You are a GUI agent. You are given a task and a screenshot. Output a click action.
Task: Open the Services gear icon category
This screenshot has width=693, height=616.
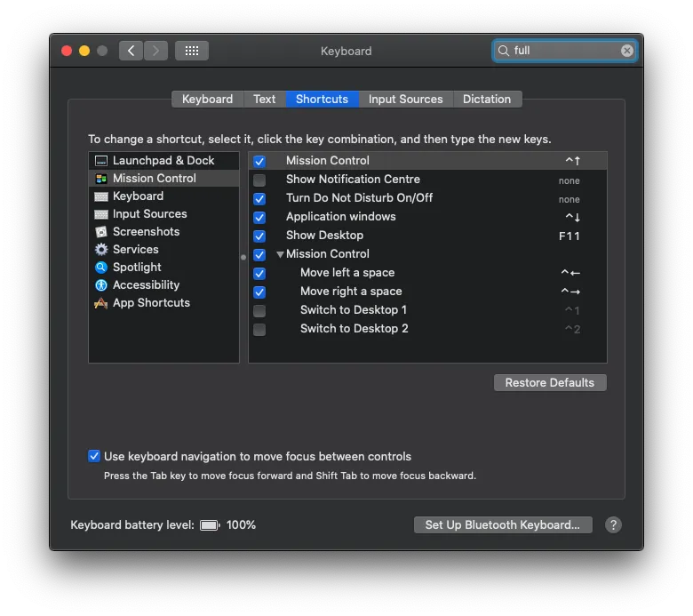point(101,250)
